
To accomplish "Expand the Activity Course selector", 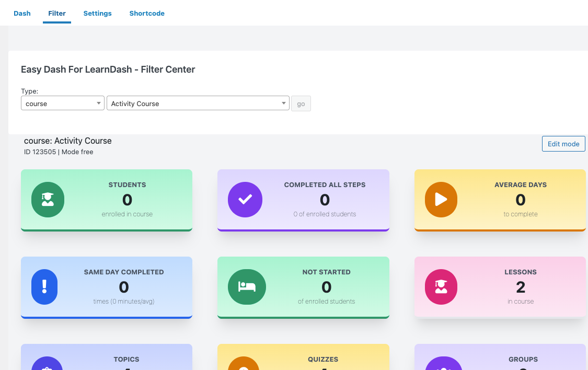I will point(198,103).
